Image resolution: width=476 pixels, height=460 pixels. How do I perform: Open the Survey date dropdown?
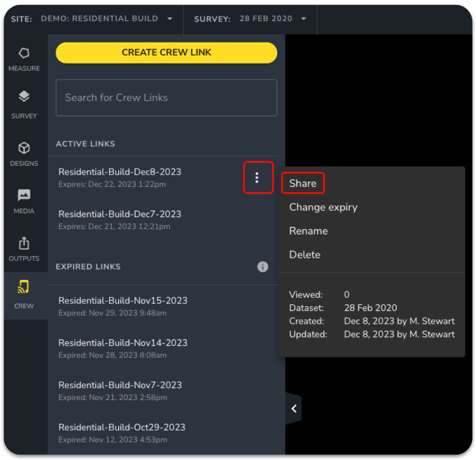coord(303,19)
